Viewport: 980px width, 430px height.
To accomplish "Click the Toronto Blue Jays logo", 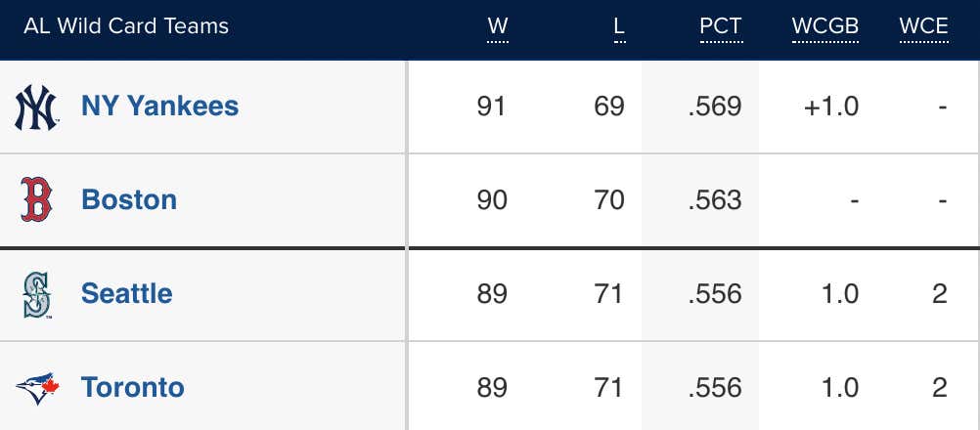I will click(x=37, y=388).
